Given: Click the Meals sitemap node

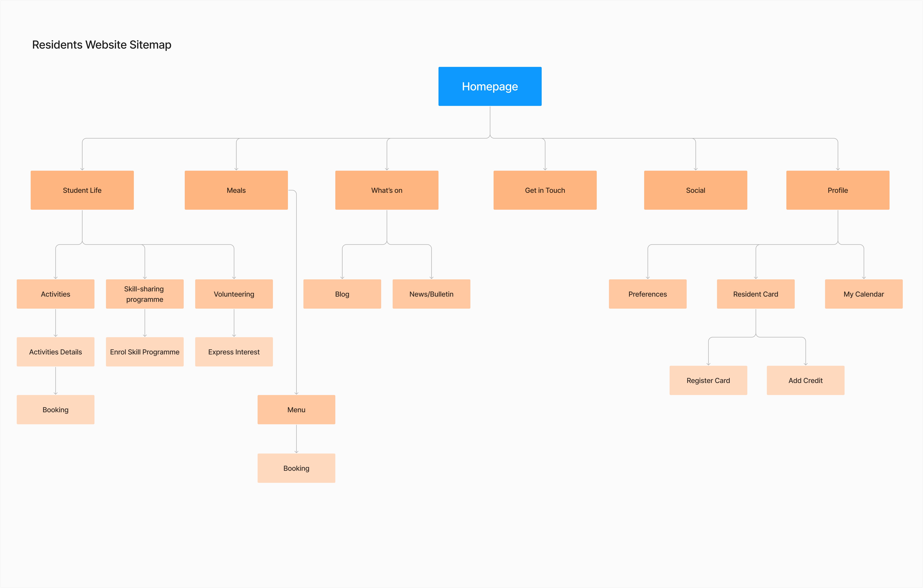Looking at the screenshot, I should point(236,190).
